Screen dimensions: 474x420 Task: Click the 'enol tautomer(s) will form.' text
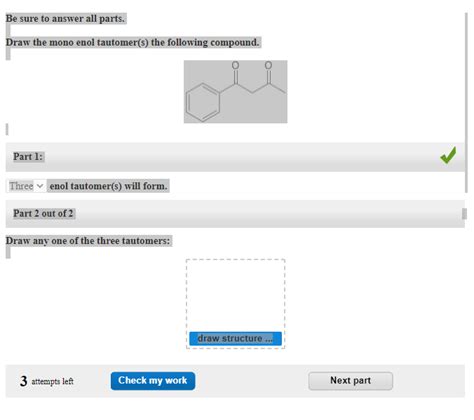pos(108,186)
